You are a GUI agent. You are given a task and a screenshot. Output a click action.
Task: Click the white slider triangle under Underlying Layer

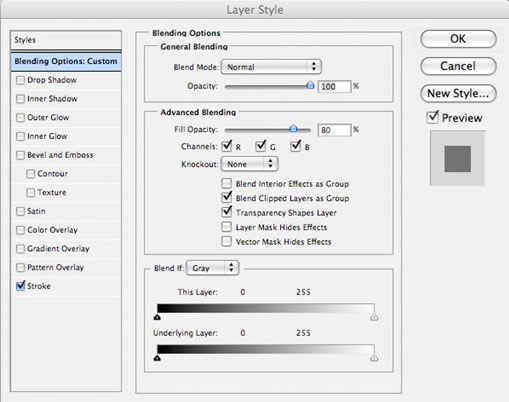pyautogui.click(x=374, y=358)
